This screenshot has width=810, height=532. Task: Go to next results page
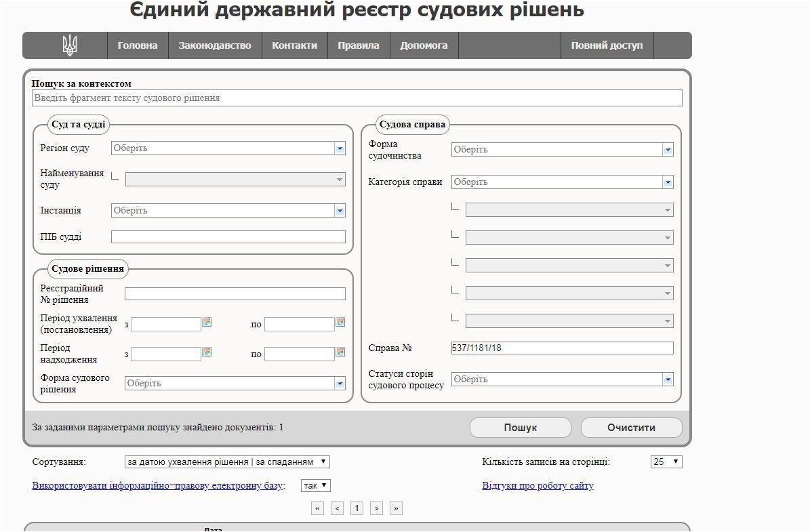377,508
